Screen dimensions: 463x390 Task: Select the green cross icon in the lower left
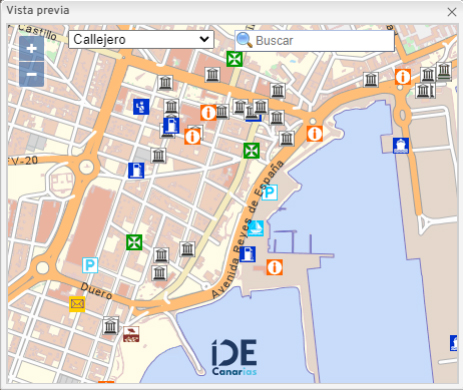tap(134, 242)
